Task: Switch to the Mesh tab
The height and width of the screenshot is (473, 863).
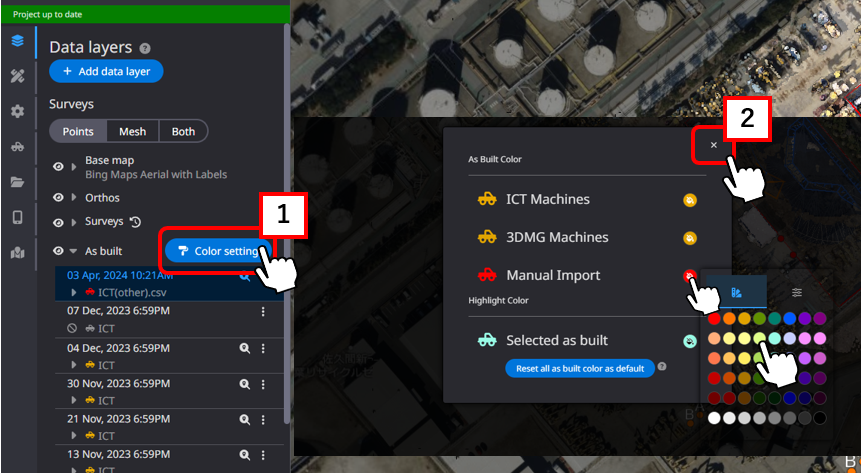Action: [132, 131]
